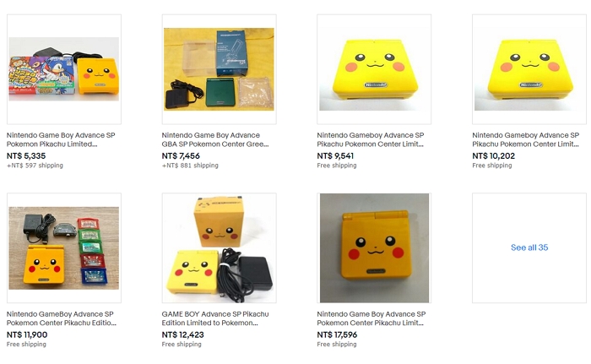Click the NT$ 7,456 price
This screenshot has width=591, height=364.
click(181, 155)
